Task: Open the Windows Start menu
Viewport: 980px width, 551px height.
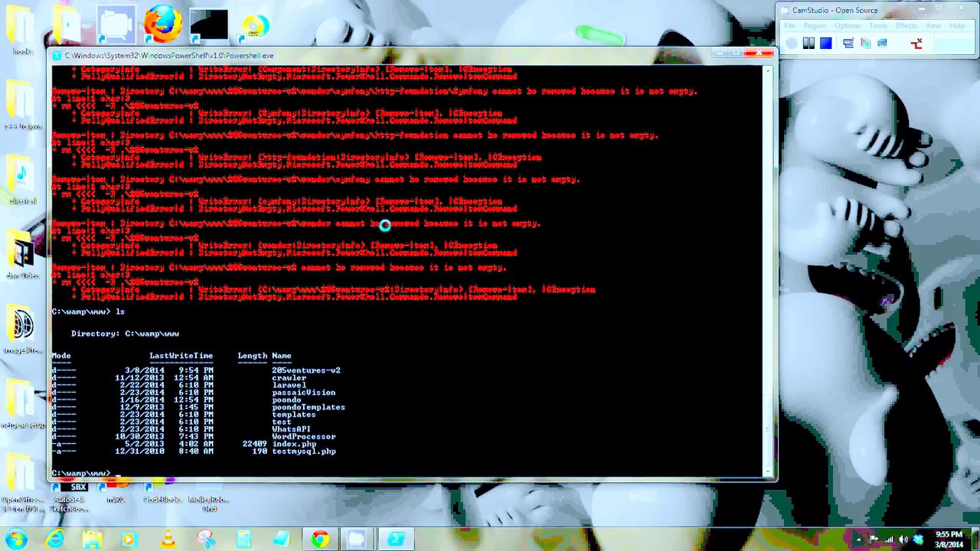Action: click(16, 539)
